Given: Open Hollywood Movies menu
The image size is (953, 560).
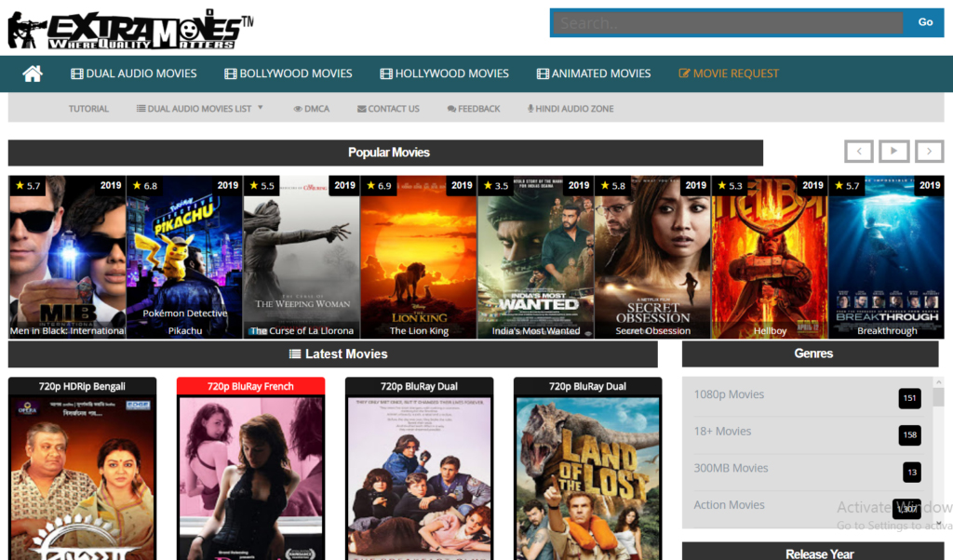Looking at the screenshot, I should point(444,73).
